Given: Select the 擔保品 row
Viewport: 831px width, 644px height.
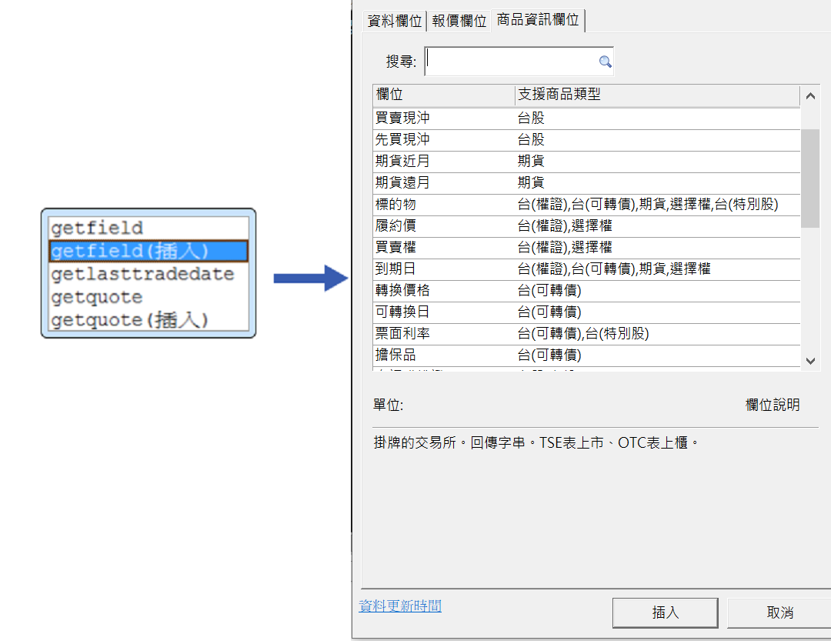Looking at the screenshot, I should tap(586, 355).
